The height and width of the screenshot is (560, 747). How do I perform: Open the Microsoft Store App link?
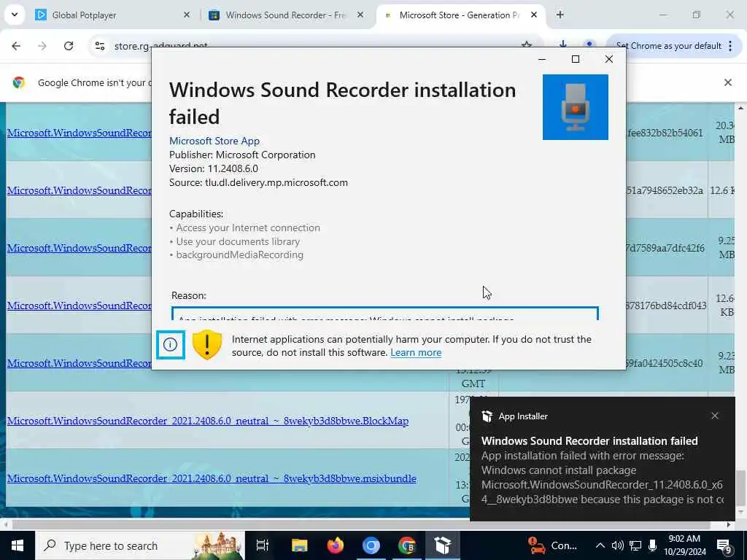(x=214, y=141)
